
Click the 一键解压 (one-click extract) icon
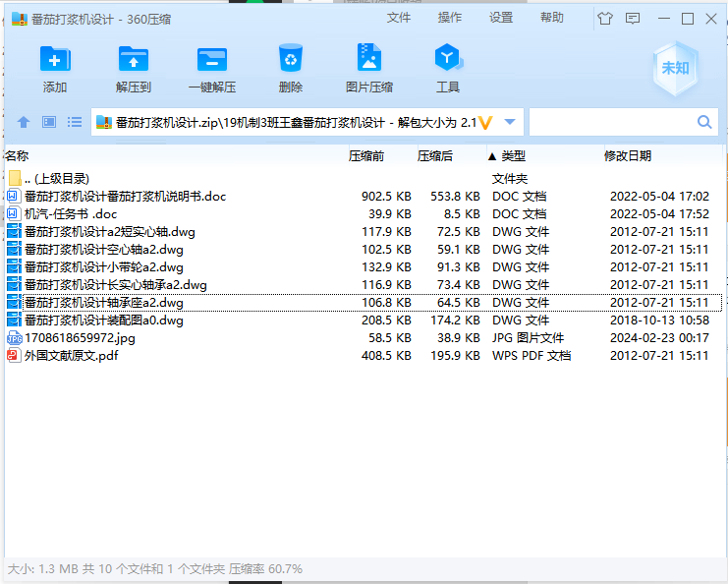pyautogui.click(x=212, y=59)
